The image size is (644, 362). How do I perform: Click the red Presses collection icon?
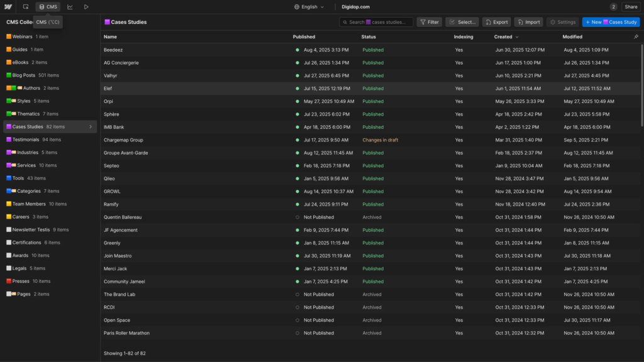click(x=9, y=282)
